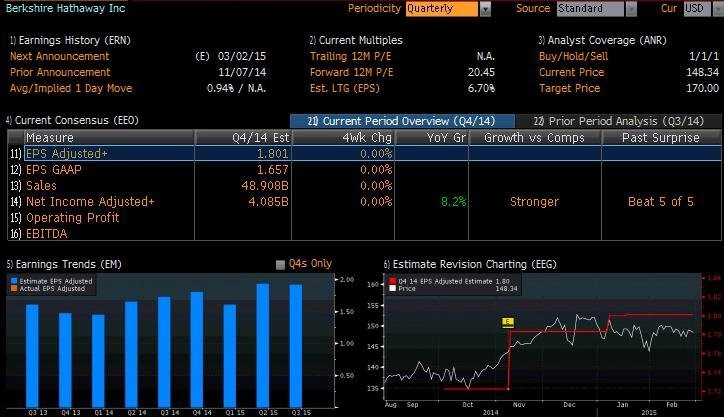Click the red Q4 14 EPS Estimate legend swatch
724x417 pixels.
[x=392, y=281]
